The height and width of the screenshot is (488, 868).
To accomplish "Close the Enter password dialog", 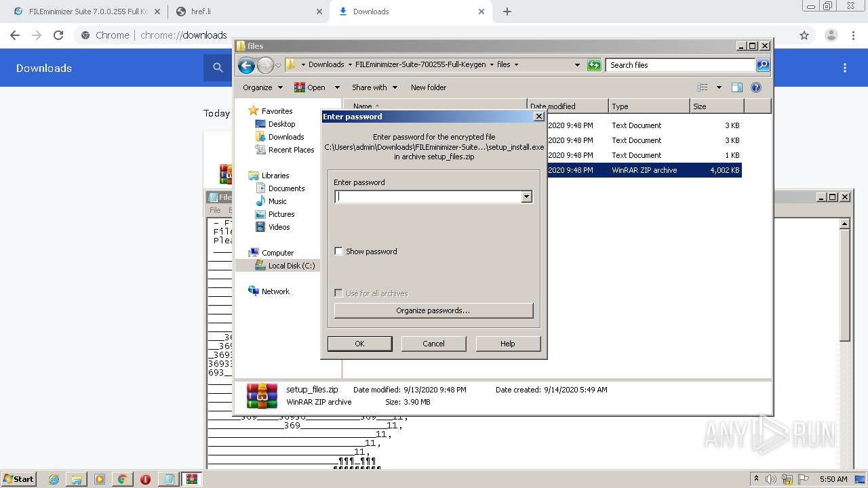I will click(539, 117).
